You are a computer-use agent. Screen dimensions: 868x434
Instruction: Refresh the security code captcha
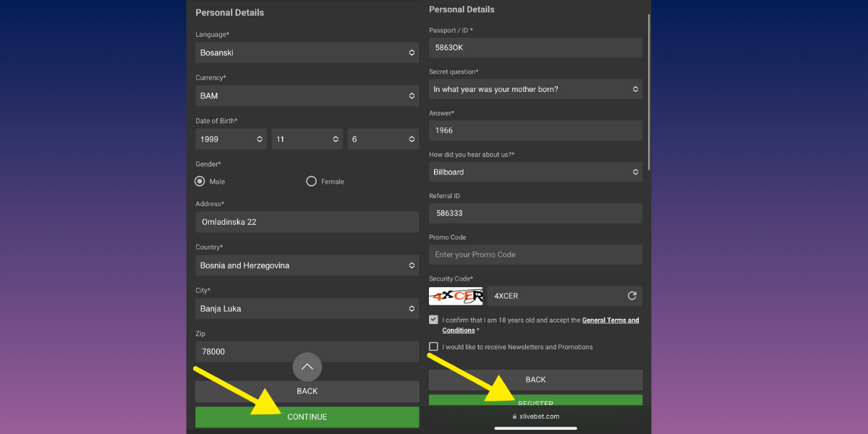pyautogui.click(x=631, y=296)
